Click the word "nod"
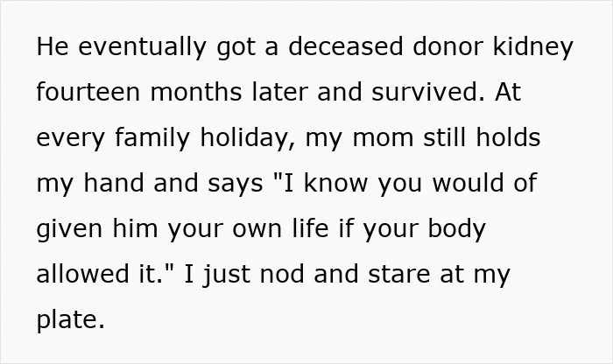The image size is (613, 364). [x=282, y=273]
